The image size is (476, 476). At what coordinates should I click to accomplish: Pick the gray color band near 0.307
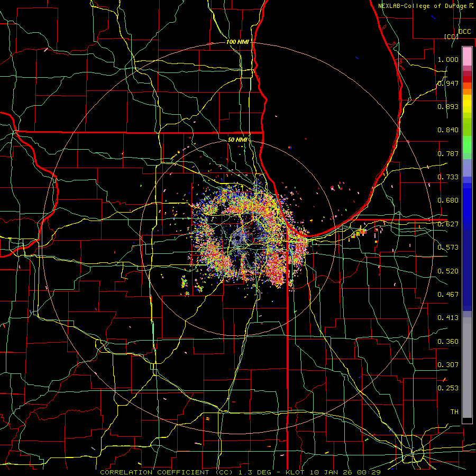click(x=467, y=368)
